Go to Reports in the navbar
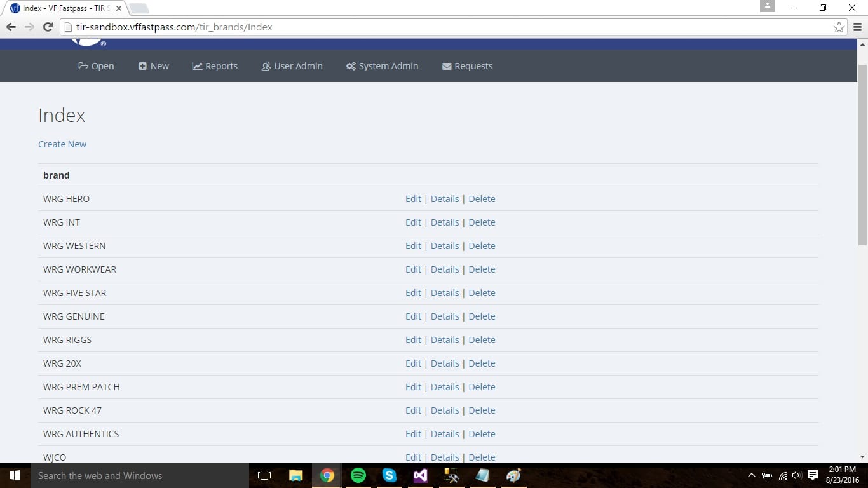This screenshot has width=868, height=488. 215,66
